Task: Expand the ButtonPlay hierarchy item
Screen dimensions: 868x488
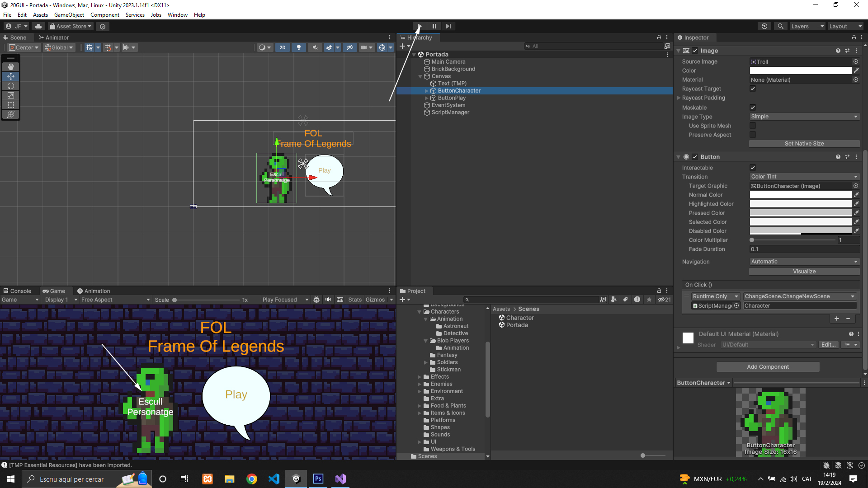Action: 426,98
